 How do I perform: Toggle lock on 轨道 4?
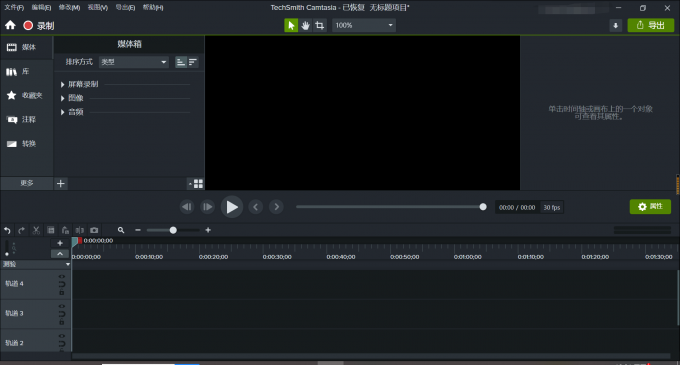(x=62, y=293)
